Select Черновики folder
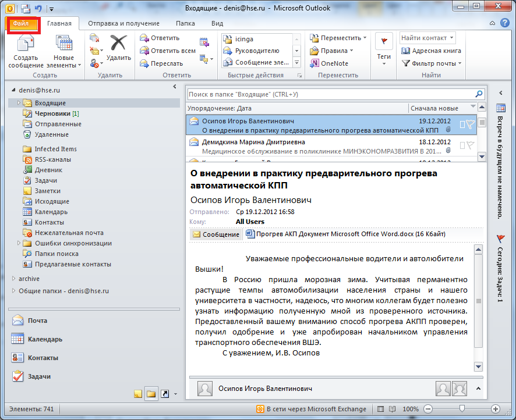 coord(51,113)
